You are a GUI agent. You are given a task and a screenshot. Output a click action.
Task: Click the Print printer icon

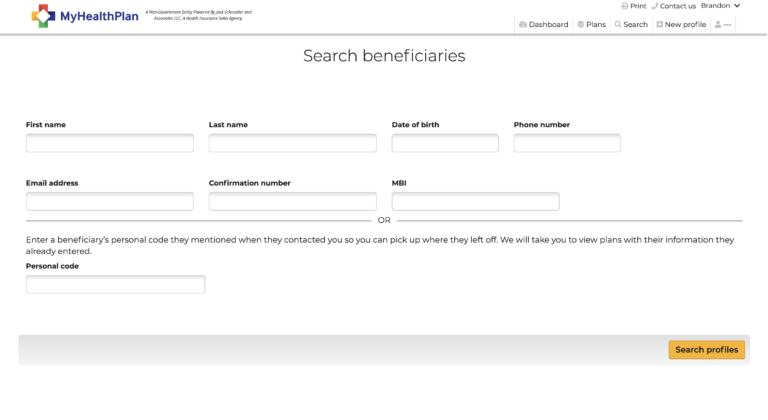coord(625,6)
